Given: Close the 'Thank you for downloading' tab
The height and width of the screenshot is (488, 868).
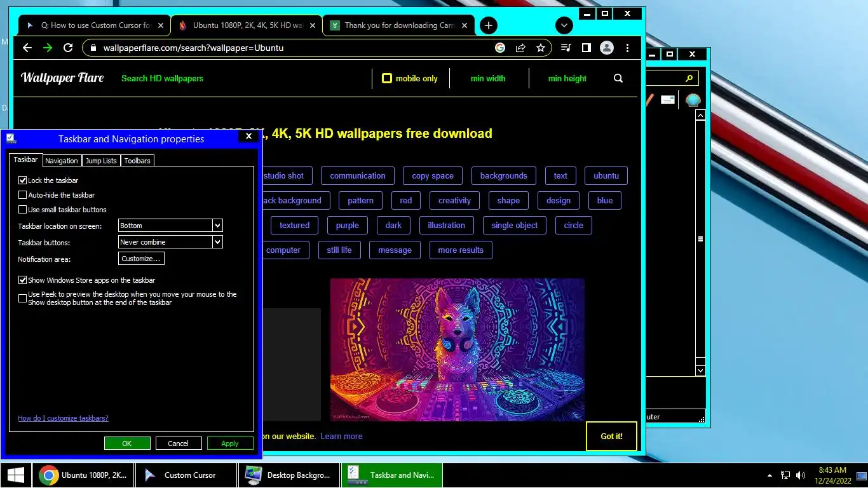Looking at the screenshot, I should (x=465, y=25).
